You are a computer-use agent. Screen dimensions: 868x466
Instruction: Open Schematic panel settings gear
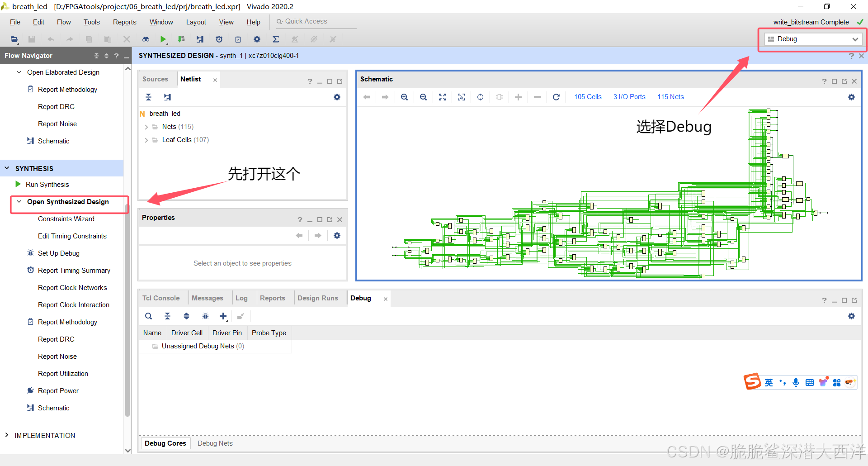(x=851, y=97)
